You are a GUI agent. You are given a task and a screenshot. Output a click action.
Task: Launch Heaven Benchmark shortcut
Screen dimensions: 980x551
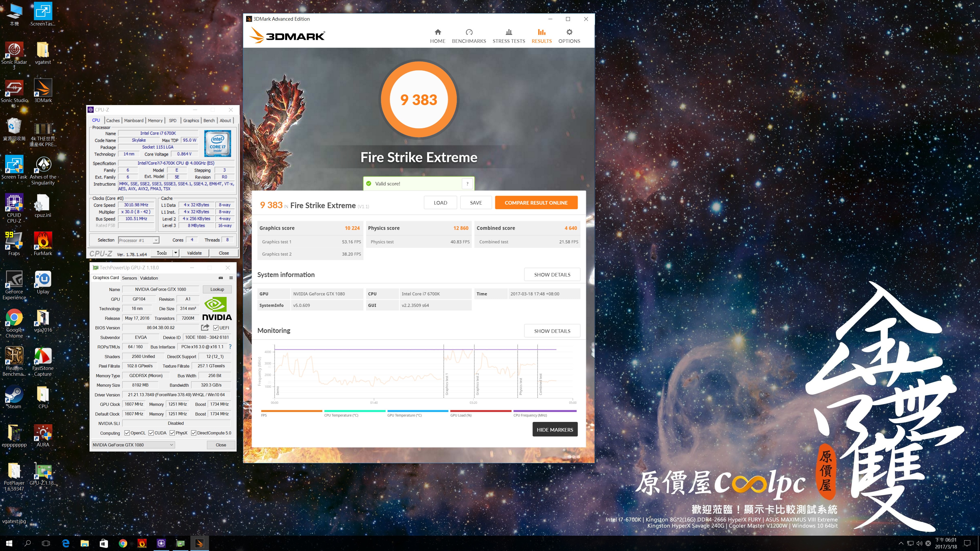click(14, 362)
